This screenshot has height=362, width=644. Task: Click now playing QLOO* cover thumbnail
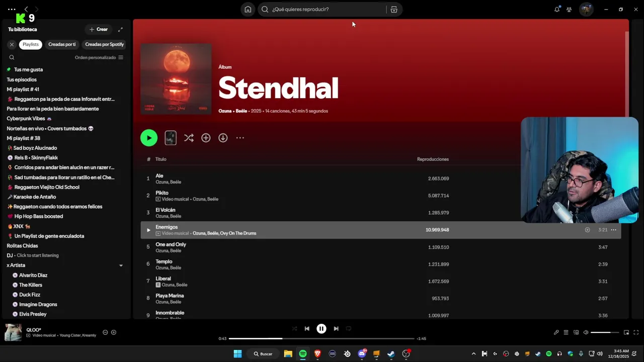(x=13, y=332)
